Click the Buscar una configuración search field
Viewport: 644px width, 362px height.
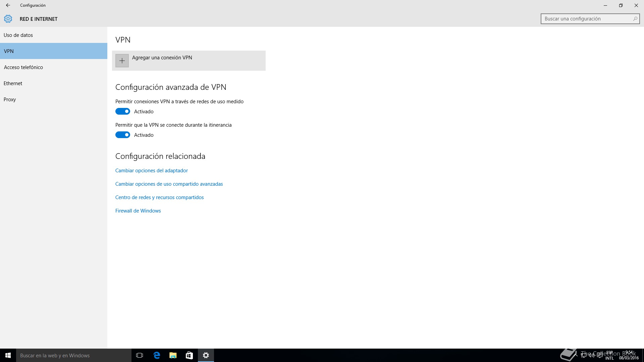(x=586, y=19)
